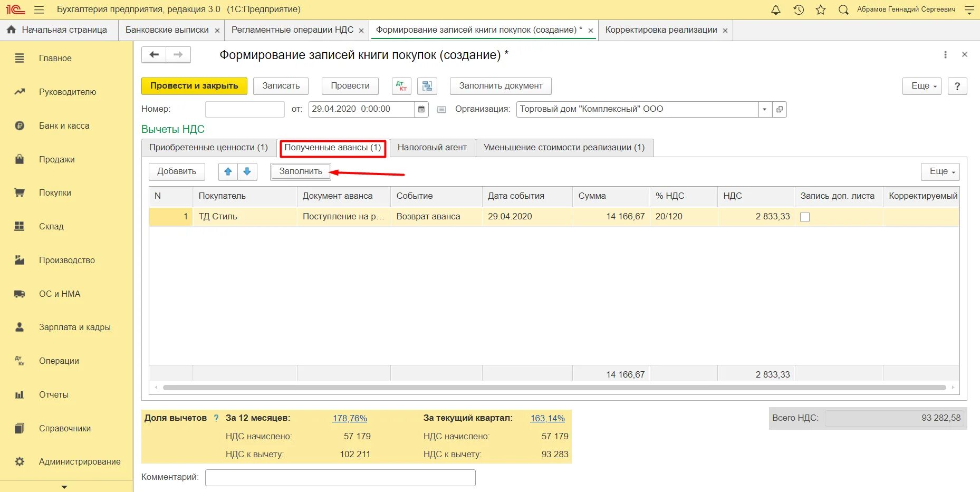Open the top Еще dropdown menu
The height and width of the screenshot is (492, 980).
tap(922, 85)
